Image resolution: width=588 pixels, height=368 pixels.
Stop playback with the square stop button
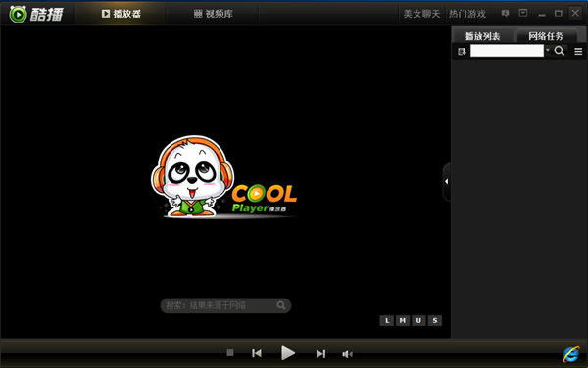click(x=230, y=352)
